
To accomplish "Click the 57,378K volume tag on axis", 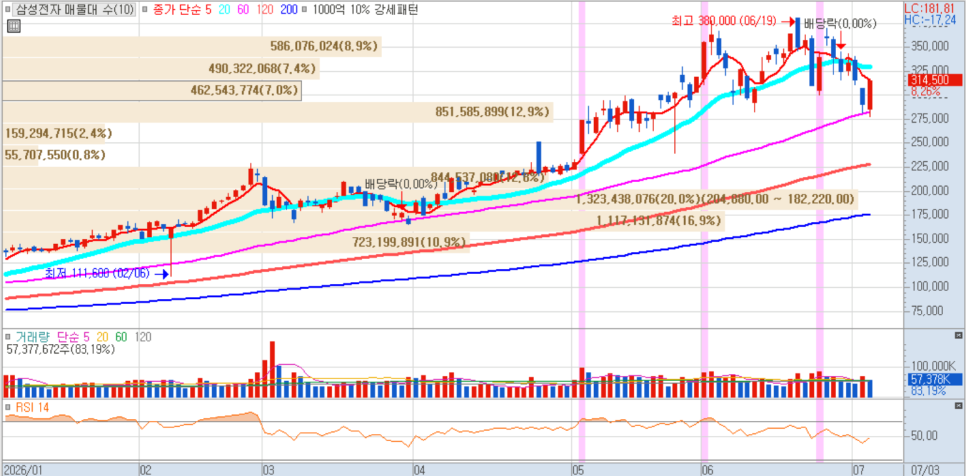I will coord(933,379).
